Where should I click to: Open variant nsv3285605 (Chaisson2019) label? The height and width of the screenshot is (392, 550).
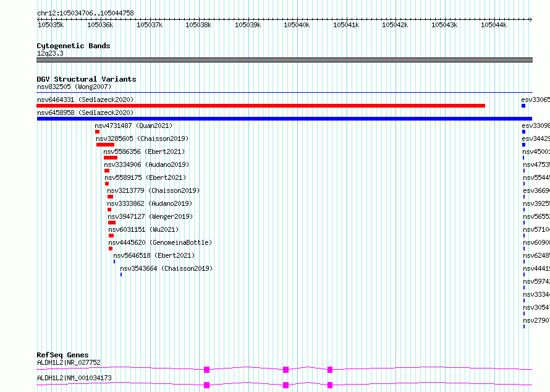(142, 138)
